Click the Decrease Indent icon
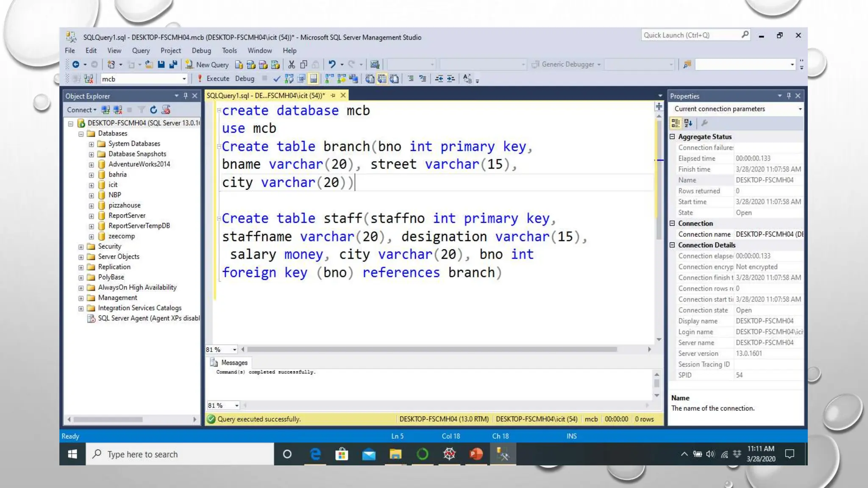Image resolution: width=868 pixels, height=488 pixels. 439,79
